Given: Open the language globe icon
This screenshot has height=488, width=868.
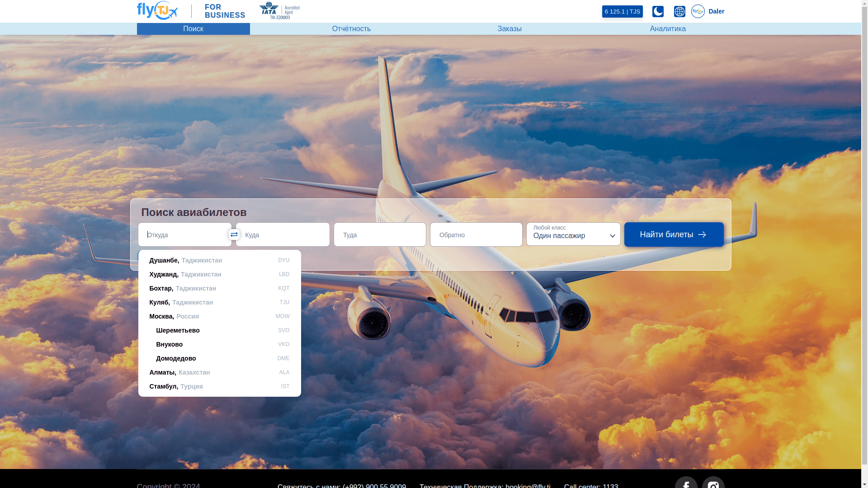Looking at the screenshot, I should point(679,11).
